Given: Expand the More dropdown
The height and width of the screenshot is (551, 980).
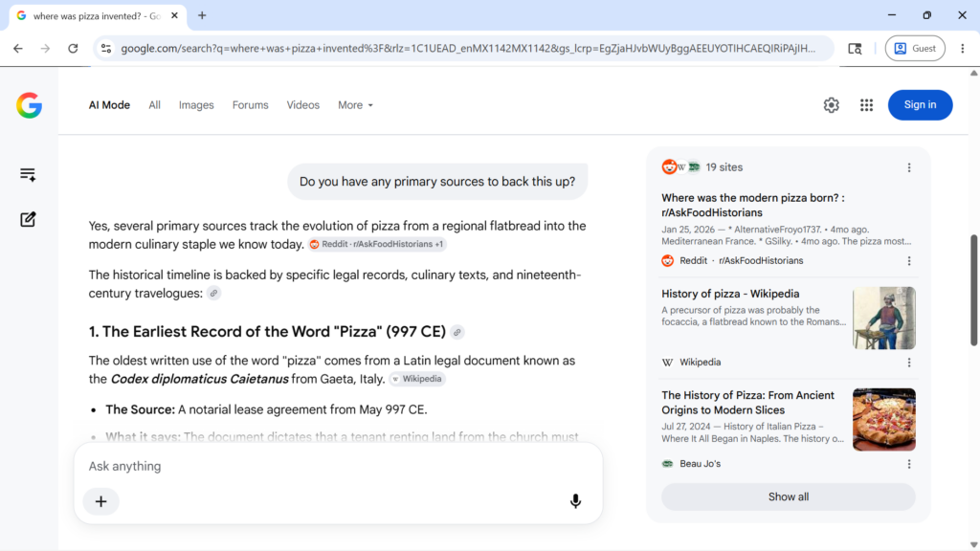Looking at the screenshot, I should [355, 105].
